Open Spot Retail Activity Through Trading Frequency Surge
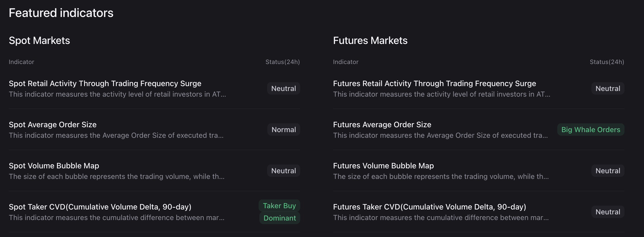The width and height of the screenshot is (644, 237). (x=105, y=83)
